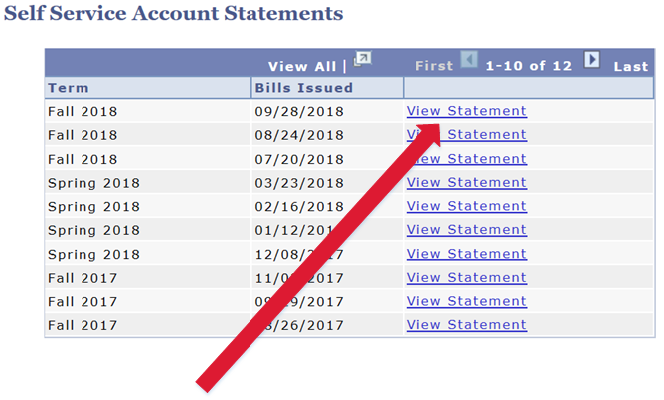Open the eighth row's View Statement link
The image size is (664, 400).
[x=466, y=278]
